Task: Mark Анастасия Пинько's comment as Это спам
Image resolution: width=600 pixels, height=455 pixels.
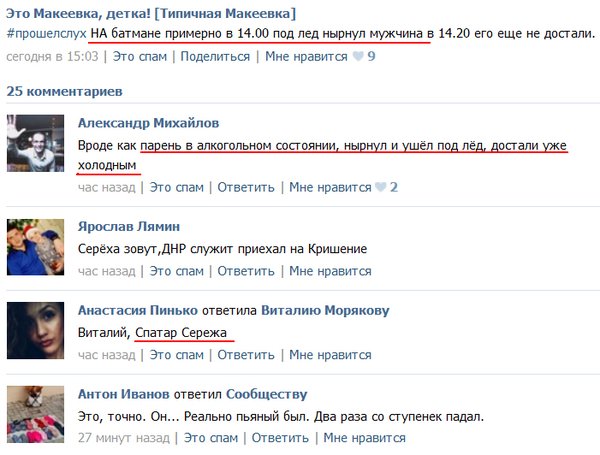Action: pos(176,355)
